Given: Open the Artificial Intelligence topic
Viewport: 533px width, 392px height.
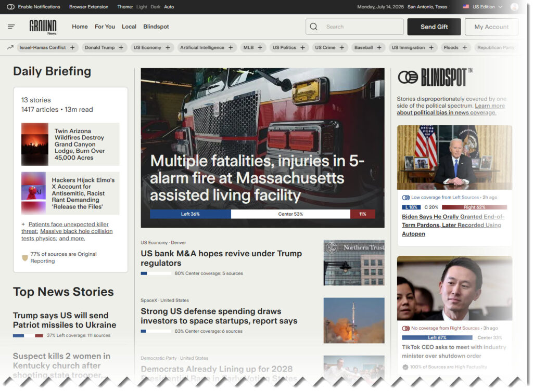Looking at the screenshot, I should point(202,47).
